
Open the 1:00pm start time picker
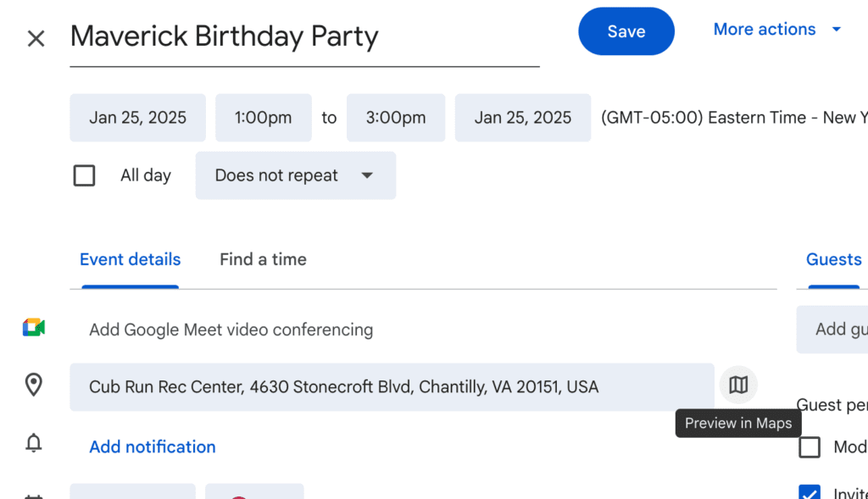(x=263, y=118)
